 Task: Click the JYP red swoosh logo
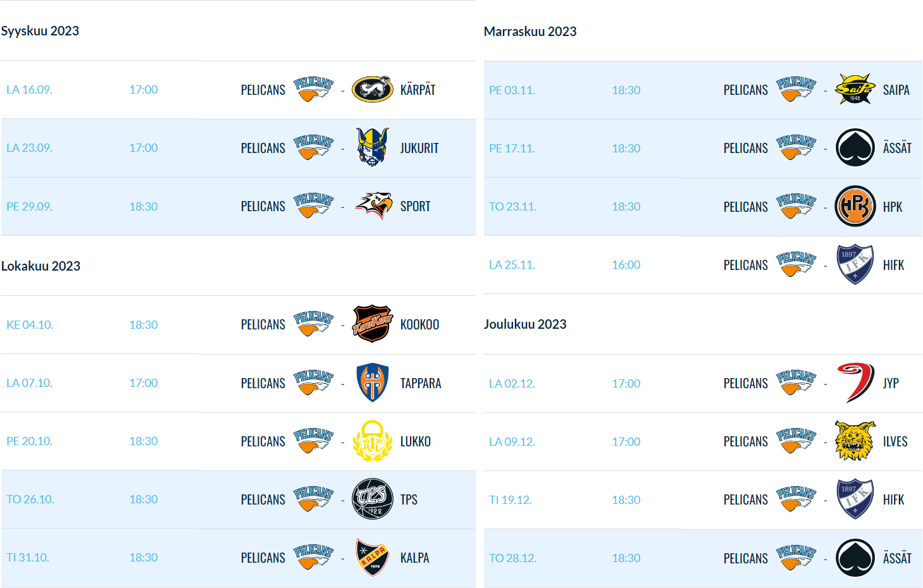[x=855, y=383]
